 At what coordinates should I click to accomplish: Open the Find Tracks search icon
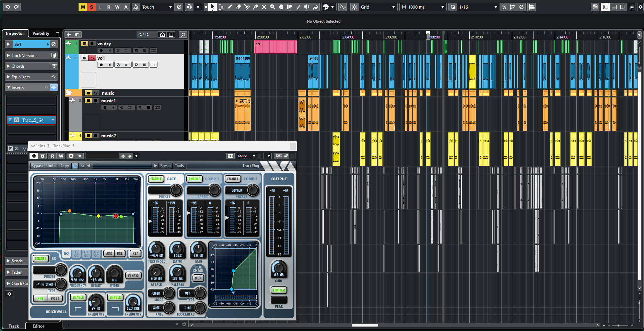183,34
